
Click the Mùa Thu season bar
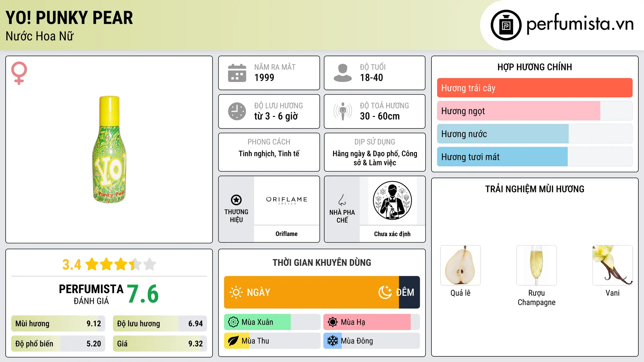(272, 341)
